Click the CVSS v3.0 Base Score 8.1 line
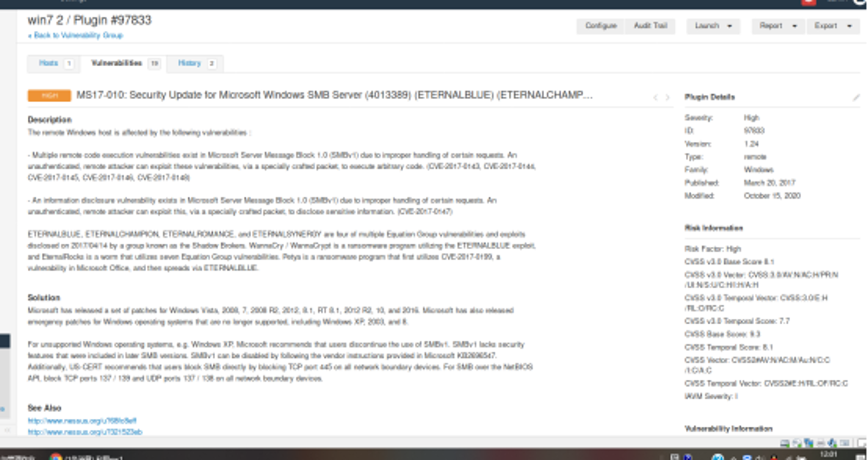Viewport: 868px width, 460px height. pyautogui.click(x=730, y=262)
